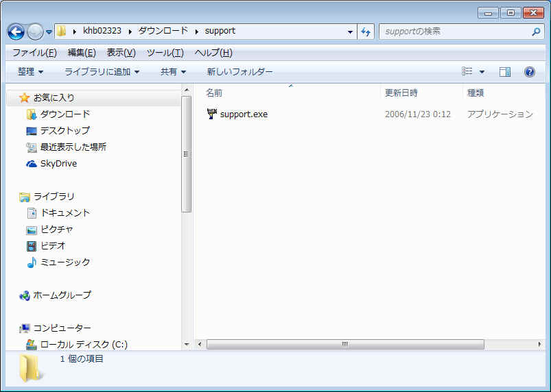Click the SkyDrive cloud icon

pos(32,164)
